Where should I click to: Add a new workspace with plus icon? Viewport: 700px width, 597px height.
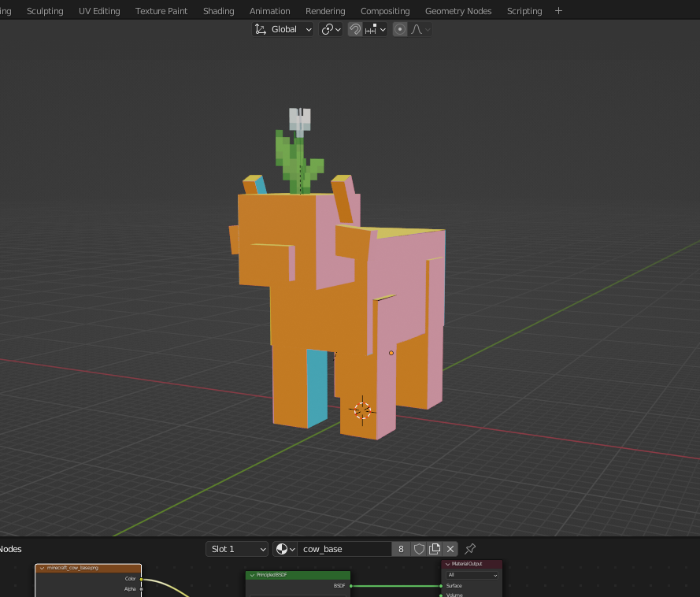coord(558,11)
